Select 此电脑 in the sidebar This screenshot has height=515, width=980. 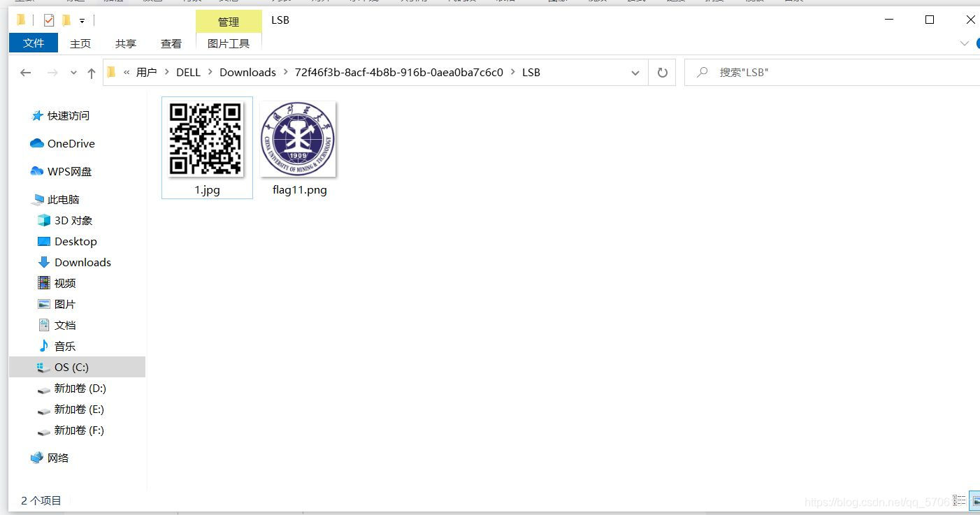(56, 199)
